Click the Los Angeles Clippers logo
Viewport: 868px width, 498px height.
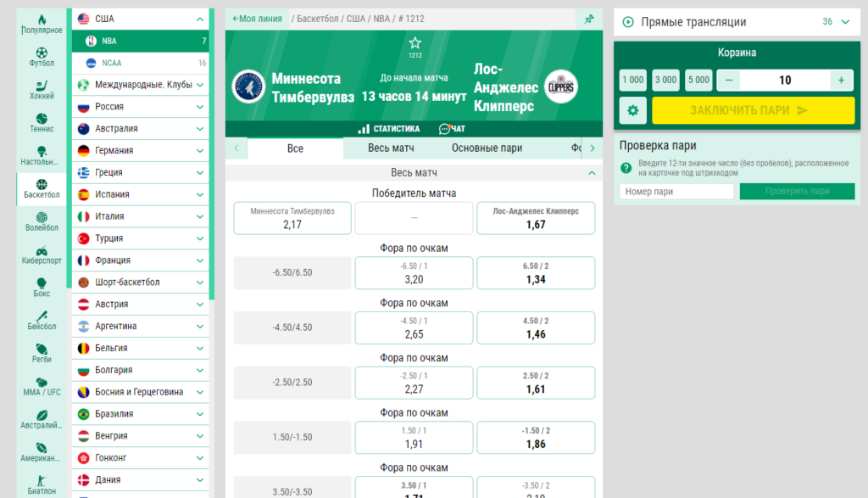click(561, 87)
